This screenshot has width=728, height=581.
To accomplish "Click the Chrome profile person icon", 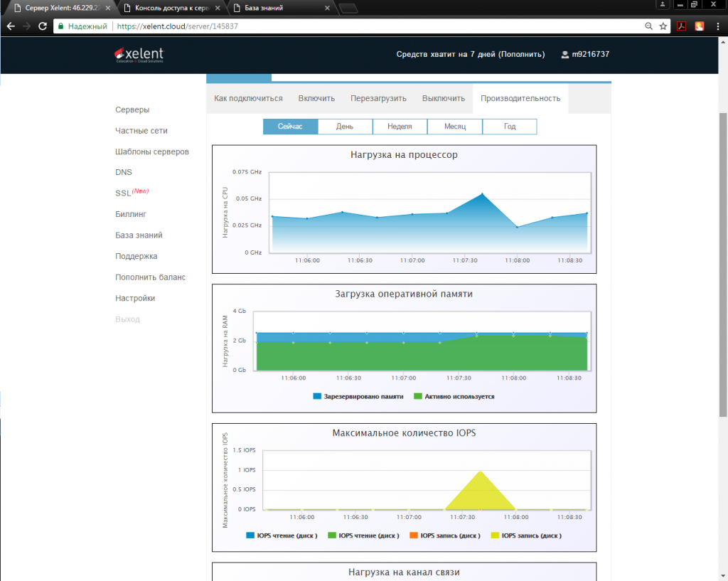I will pos(663,5).
